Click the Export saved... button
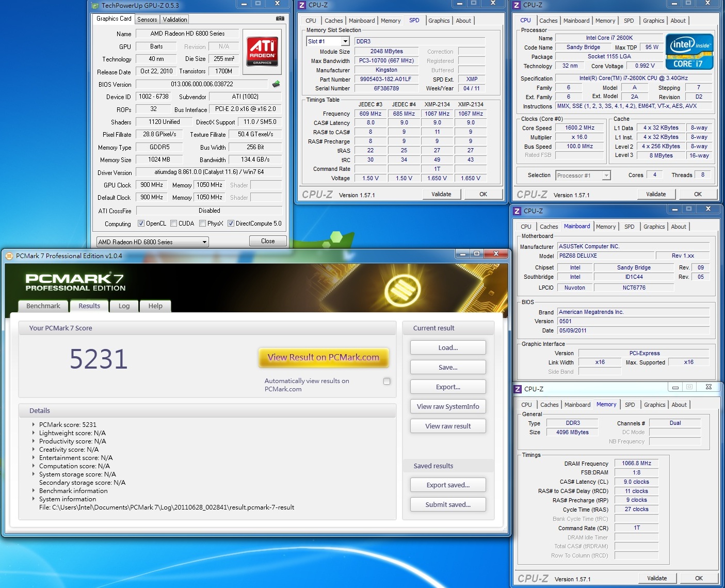Viewport: 725px width, 588px height. (x=448, y=485)
